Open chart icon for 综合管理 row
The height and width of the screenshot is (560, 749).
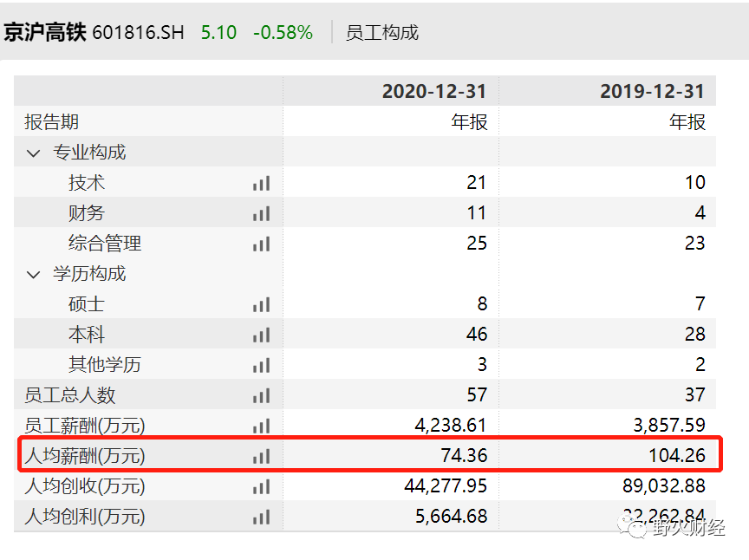coord(261,244)
